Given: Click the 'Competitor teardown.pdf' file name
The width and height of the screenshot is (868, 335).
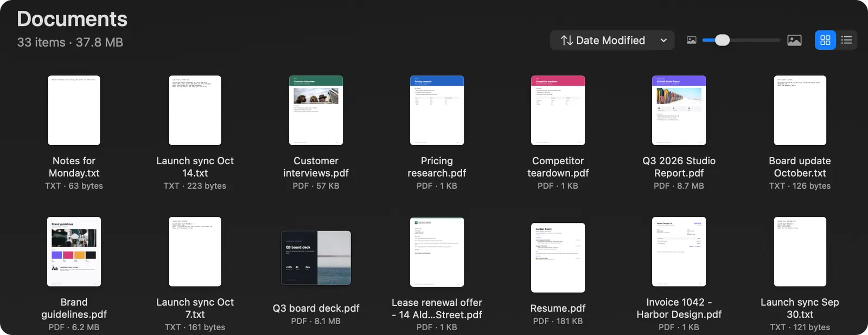Looking at the screenshot, I should point(558,167).
